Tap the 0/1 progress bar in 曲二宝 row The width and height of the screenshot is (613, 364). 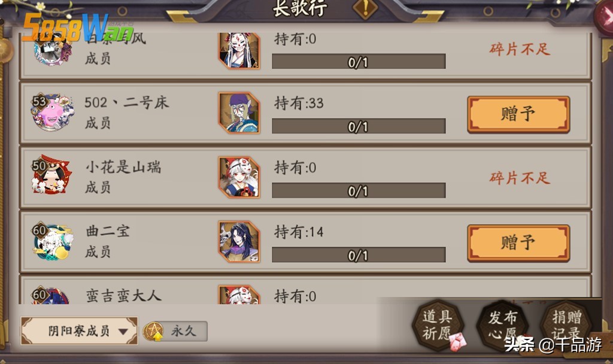tap(359, 255)
